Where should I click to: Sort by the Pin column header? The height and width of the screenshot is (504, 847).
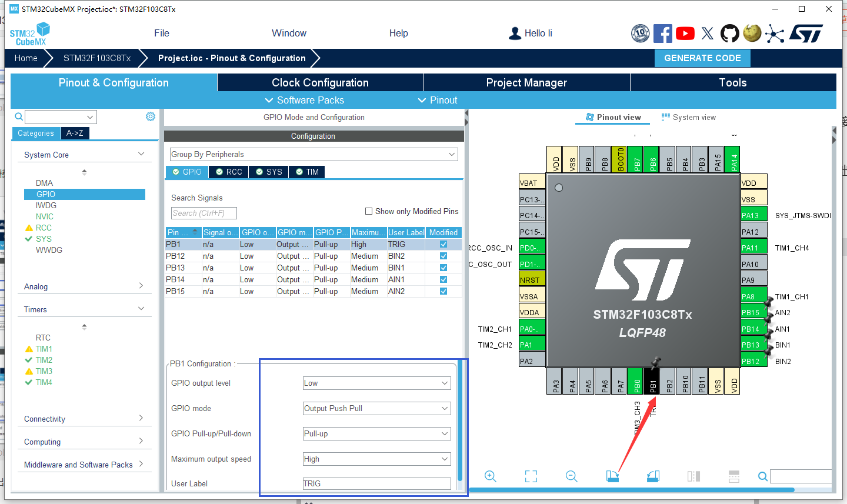point(183,232)
